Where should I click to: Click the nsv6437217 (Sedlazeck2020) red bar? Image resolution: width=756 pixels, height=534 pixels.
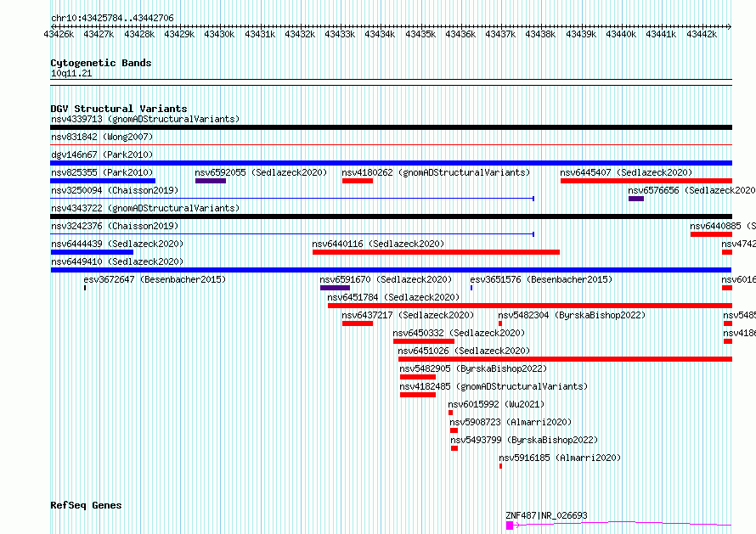pos(358,323)
